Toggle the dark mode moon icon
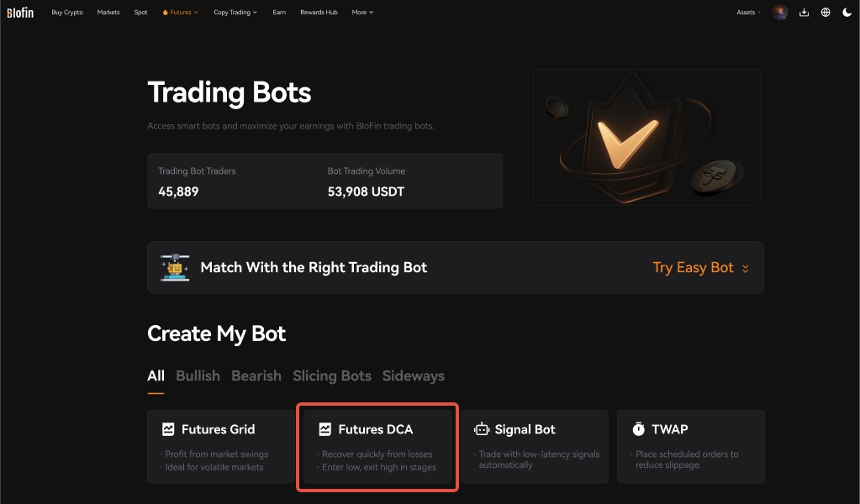This screenshot has width=860, height=504. 847,12
